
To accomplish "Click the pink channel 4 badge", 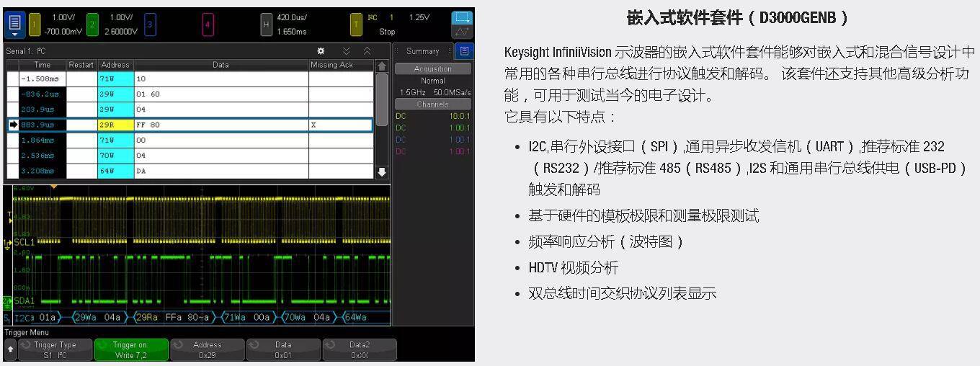I will point(208,24).
